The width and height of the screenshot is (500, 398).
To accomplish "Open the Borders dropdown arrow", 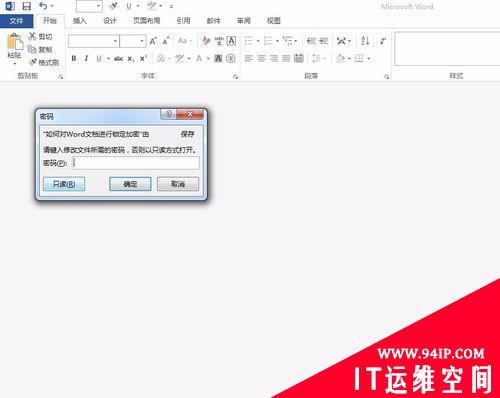I will click(x=369, y=59).
